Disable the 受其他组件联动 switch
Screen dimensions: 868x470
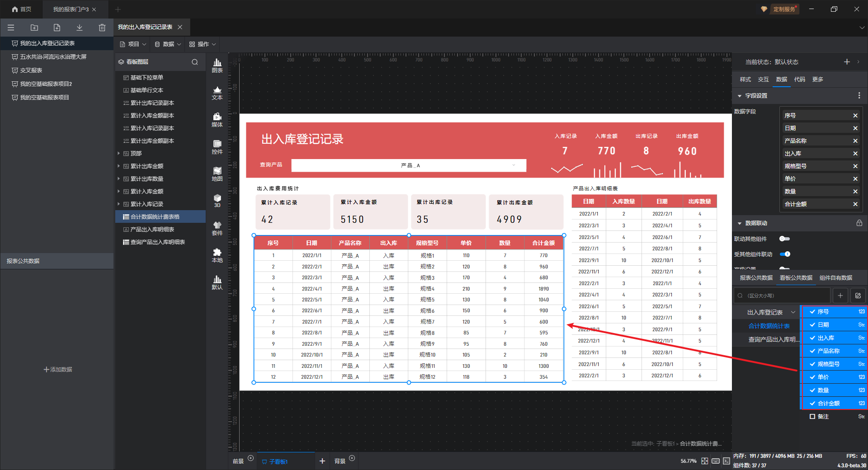point(785,254)
